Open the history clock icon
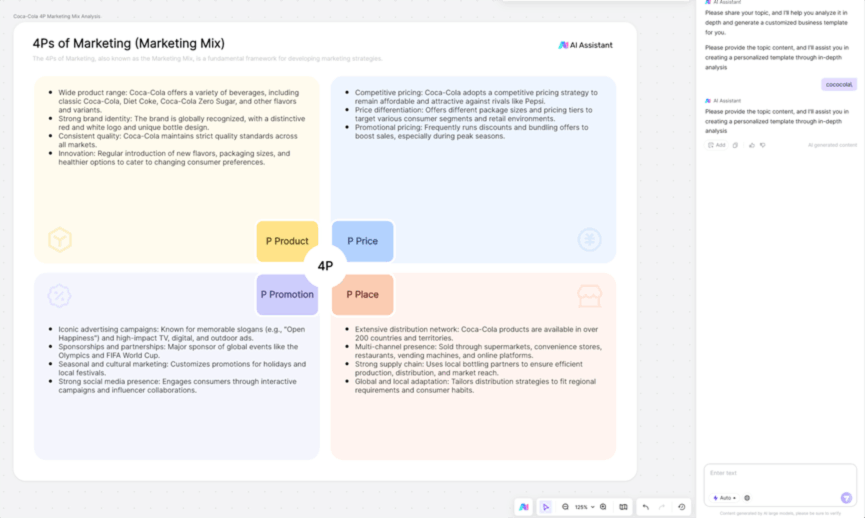 click(682, 507)
